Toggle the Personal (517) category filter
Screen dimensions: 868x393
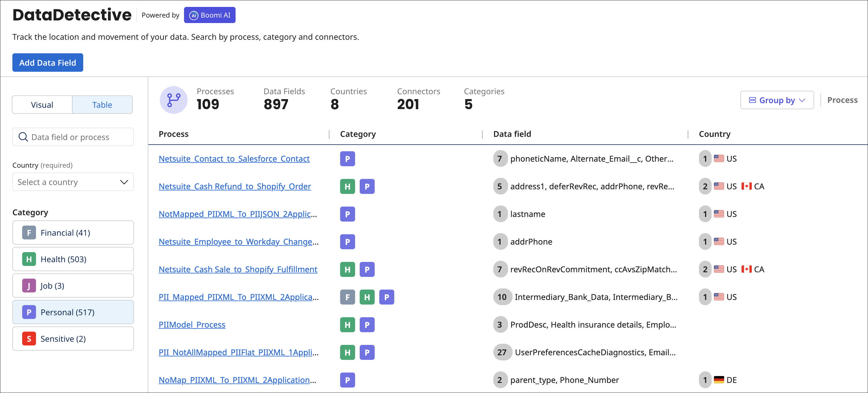tap(73, 312)
